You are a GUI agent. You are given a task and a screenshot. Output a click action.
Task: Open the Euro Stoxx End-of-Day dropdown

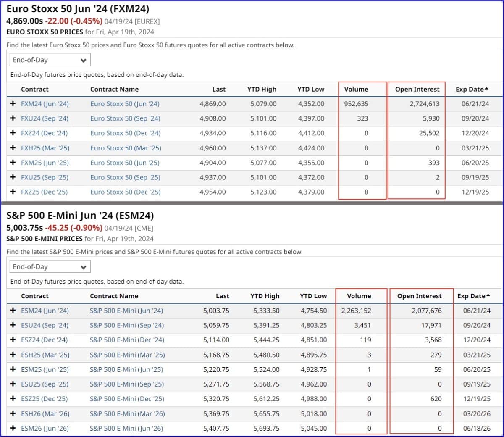[x=50, y=59]
